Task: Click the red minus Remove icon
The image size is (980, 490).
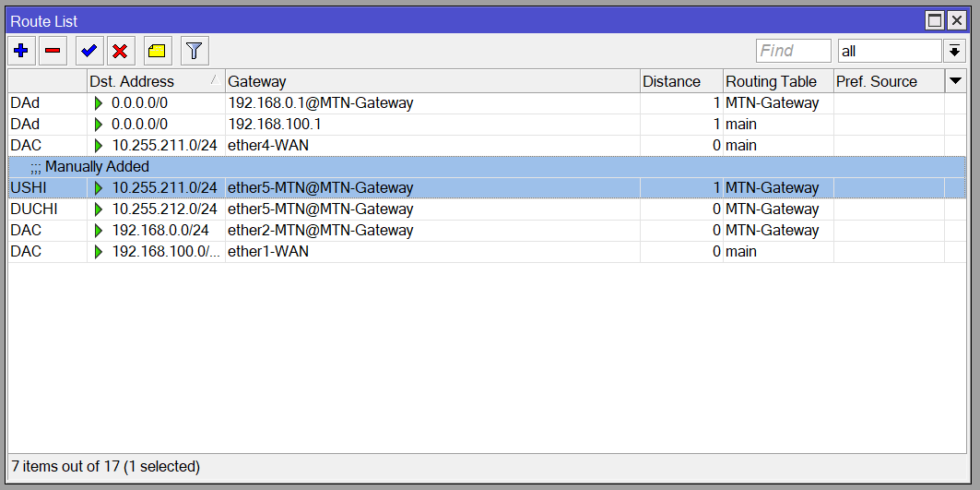Action: 53,51
